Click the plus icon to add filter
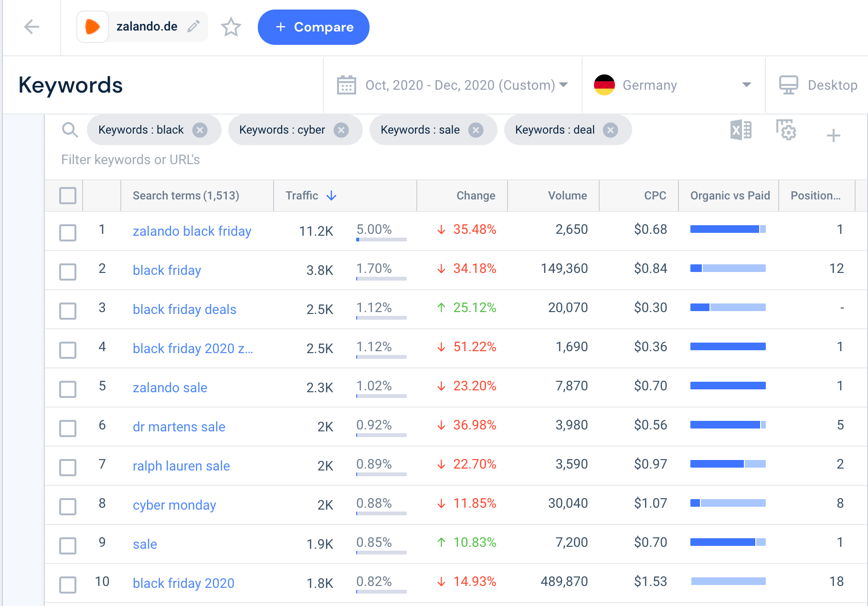 [833, 136]
